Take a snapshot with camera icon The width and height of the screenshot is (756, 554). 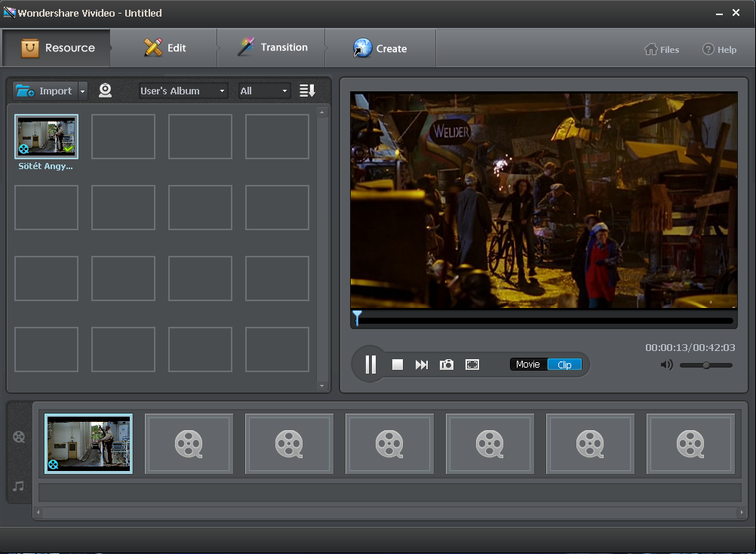tap(447, 365)
